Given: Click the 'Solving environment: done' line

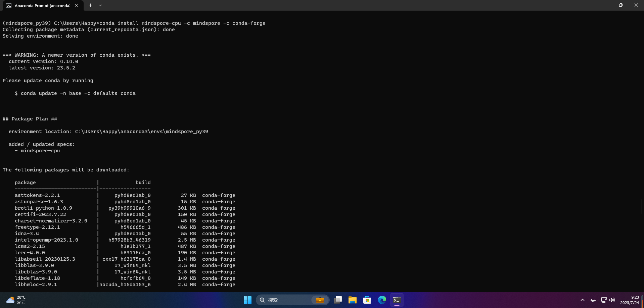Looking at the screenshot, I should click(40, 36).
